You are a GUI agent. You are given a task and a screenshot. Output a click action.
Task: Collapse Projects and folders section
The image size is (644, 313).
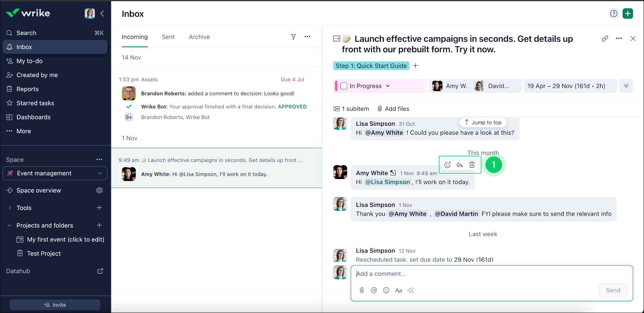pos(10,225)
